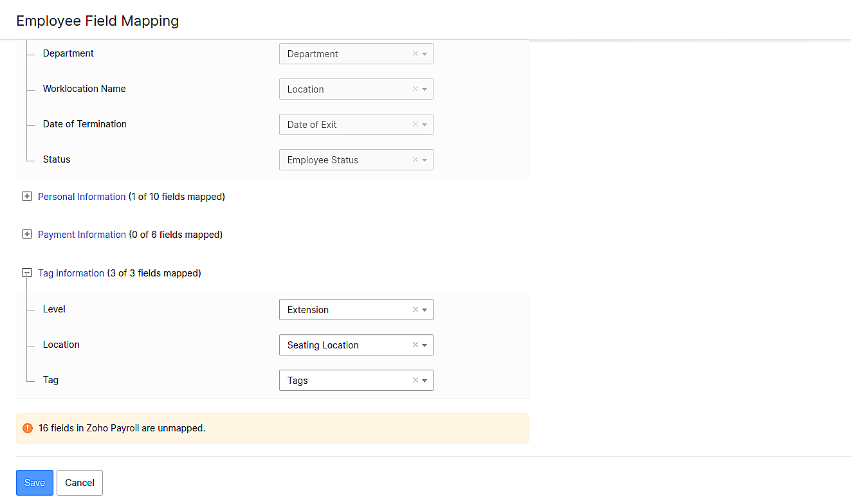Remove the Location mapping for Worklocation Name
Image resolution: width=851 pixels, height=504 pixels.
tap(415, 89)
